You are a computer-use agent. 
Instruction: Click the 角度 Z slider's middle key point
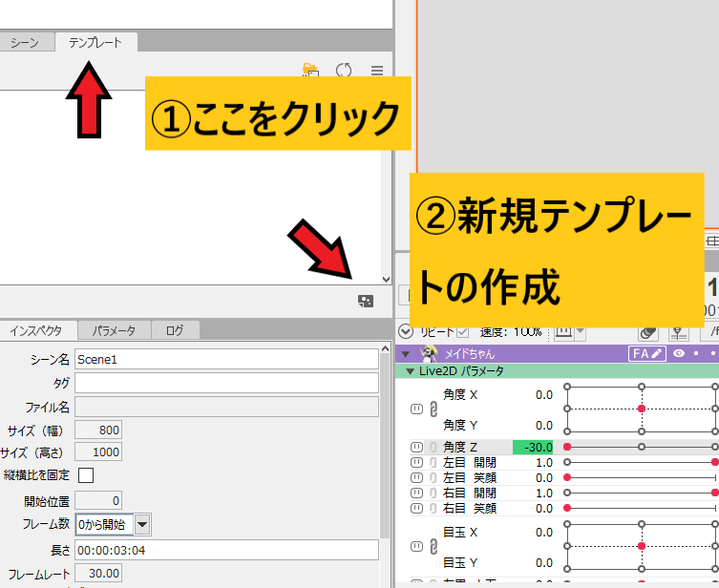(642, 447)
